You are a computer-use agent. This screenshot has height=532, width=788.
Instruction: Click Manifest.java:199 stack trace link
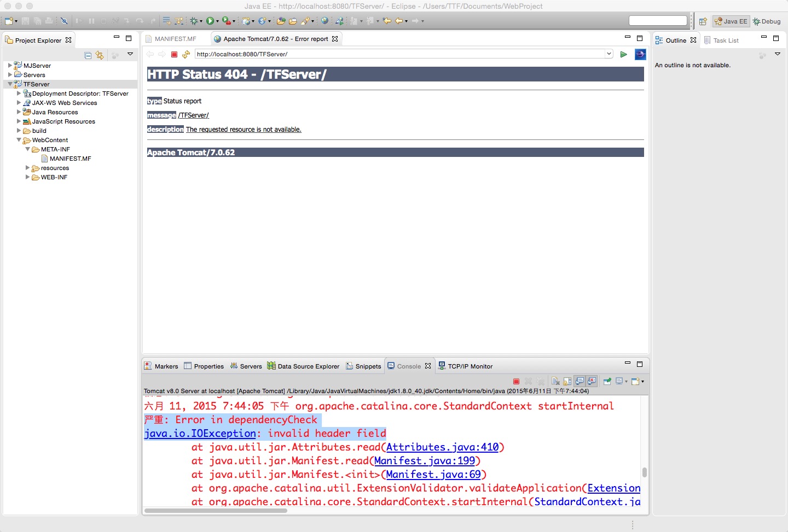(x=425, y=461)
